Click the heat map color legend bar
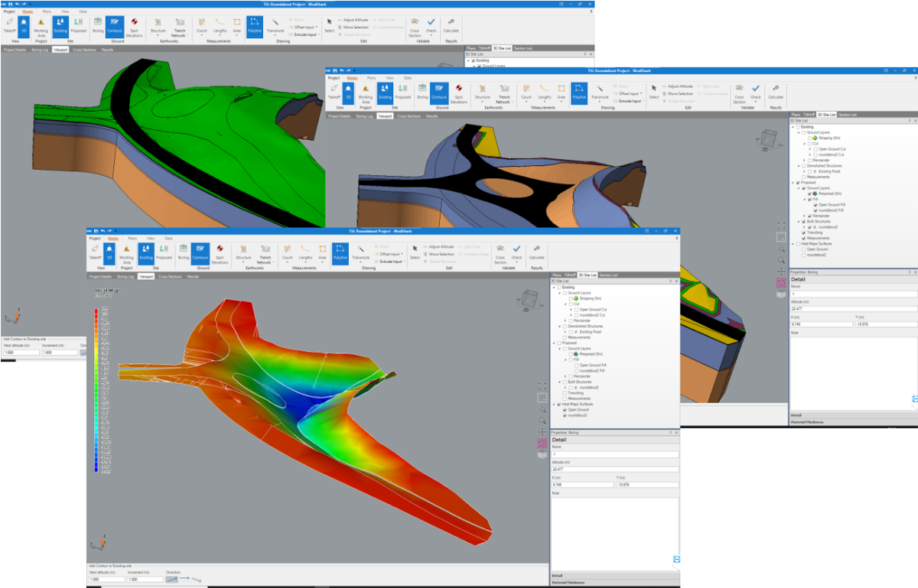Viewport: 918px width, 588px height. [x=96, y=391]
